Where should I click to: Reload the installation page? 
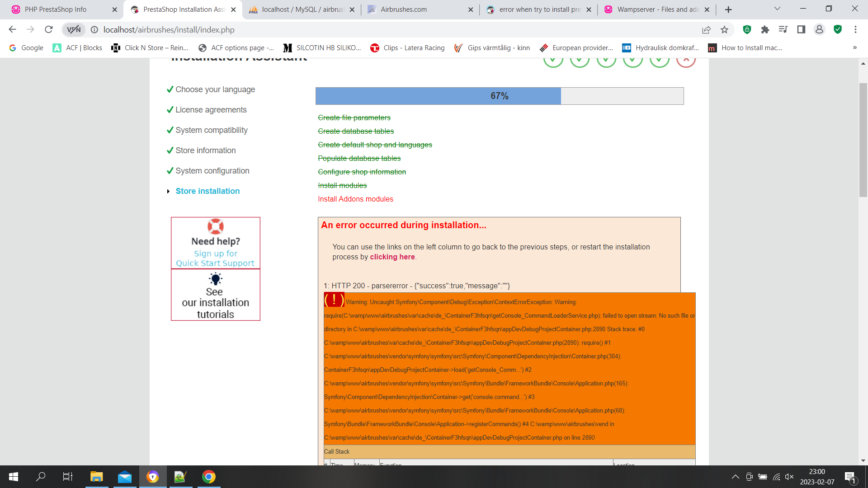48,29
